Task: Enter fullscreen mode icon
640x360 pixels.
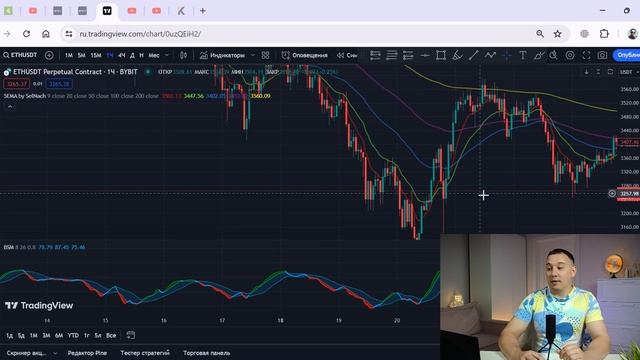Action: click(586, 55)
